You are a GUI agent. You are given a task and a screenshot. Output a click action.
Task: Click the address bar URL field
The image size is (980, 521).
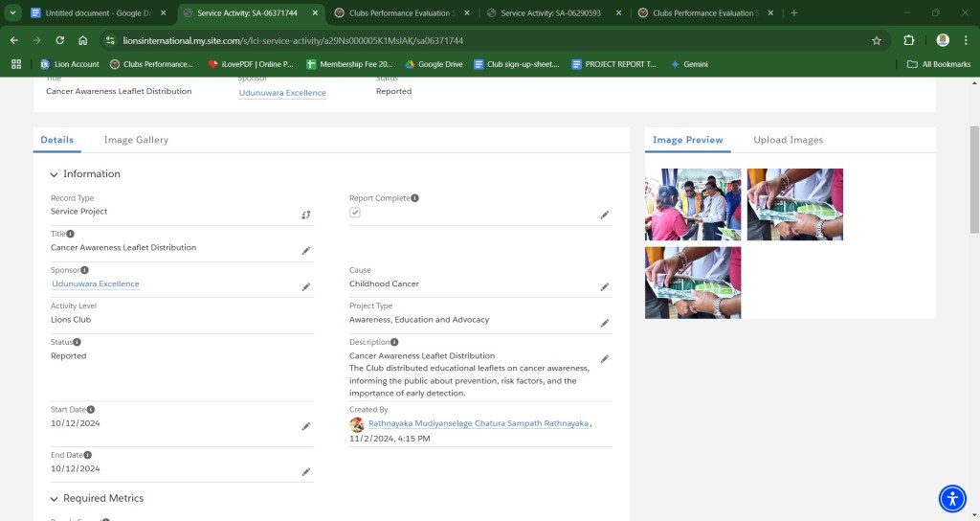pyautogui.click(x=487, y=40)
